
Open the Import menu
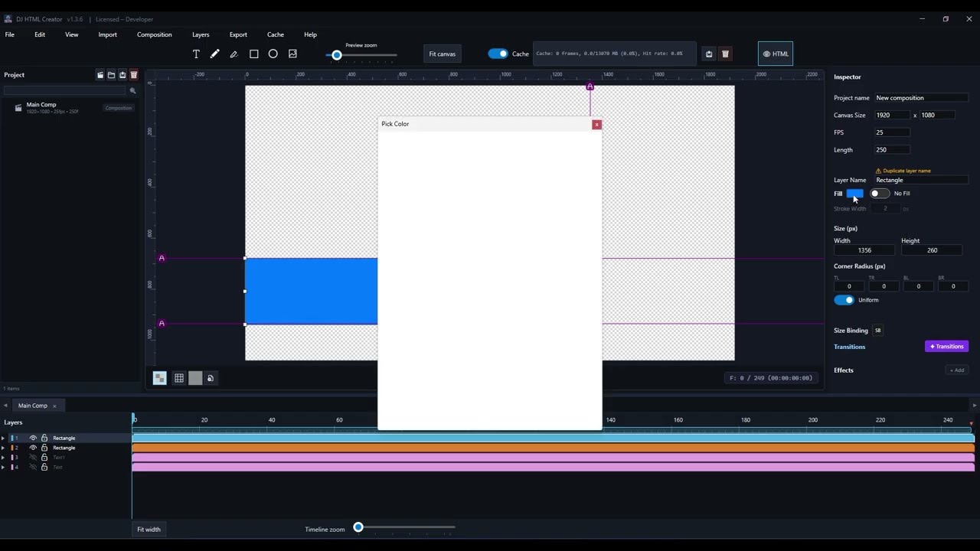tap(108, 34)
